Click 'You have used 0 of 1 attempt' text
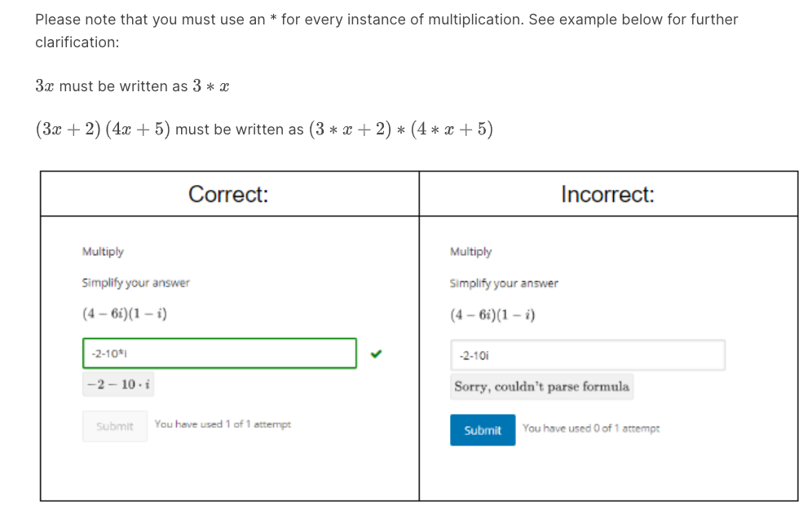This screenshot has width=812, height=519. (591, 428)
